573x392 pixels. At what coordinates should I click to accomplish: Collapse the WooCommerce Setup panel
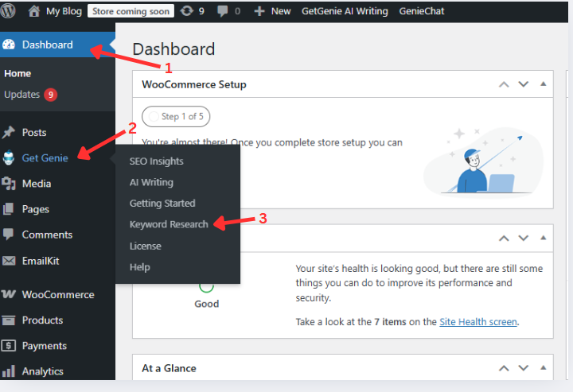544,84
